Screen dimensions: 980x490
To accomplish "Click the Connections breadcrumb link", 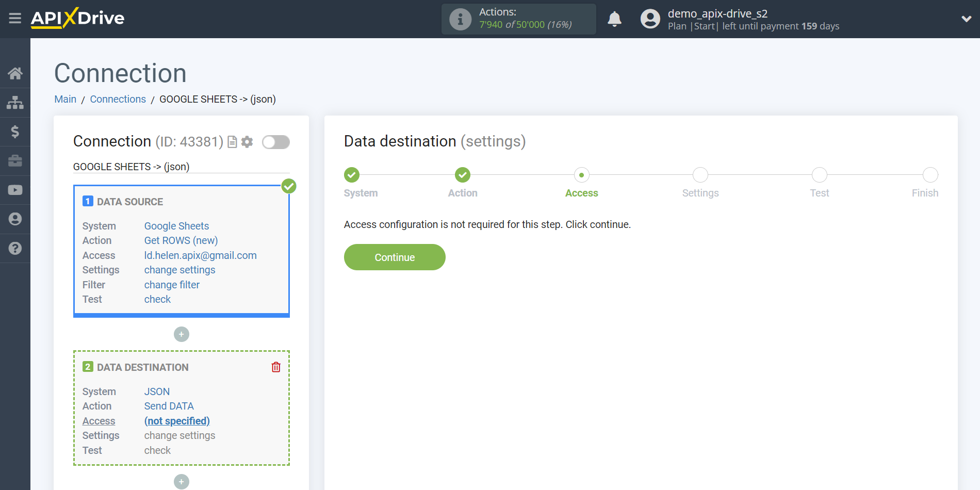I will [118, 100].
